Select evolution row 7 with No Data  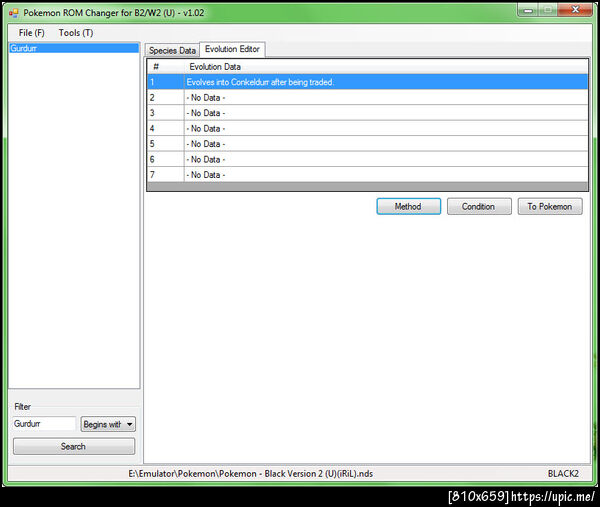[x=368, y=174]
